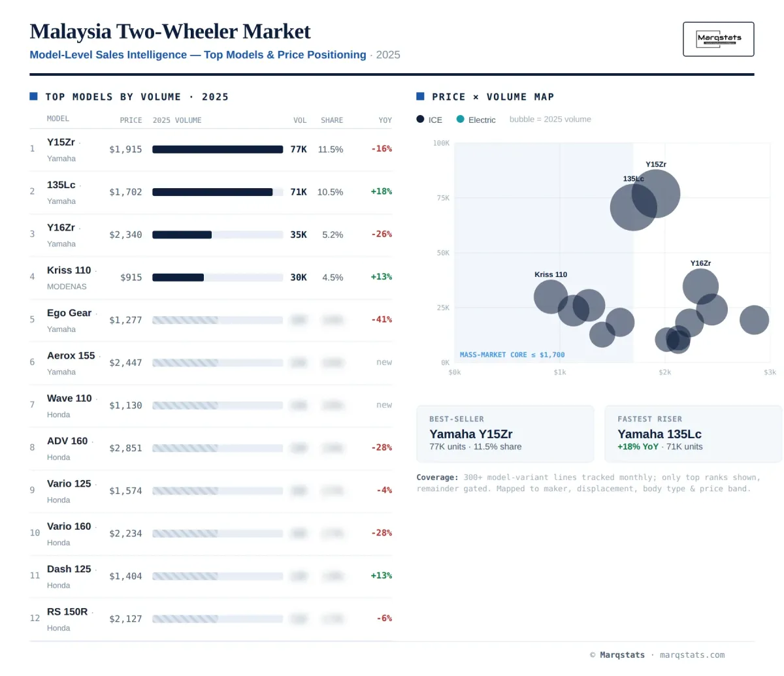This screenshot has width=784, height=676.
Task: Select the 135Lc bubble on the chart
Action: [x=633, y=207]
